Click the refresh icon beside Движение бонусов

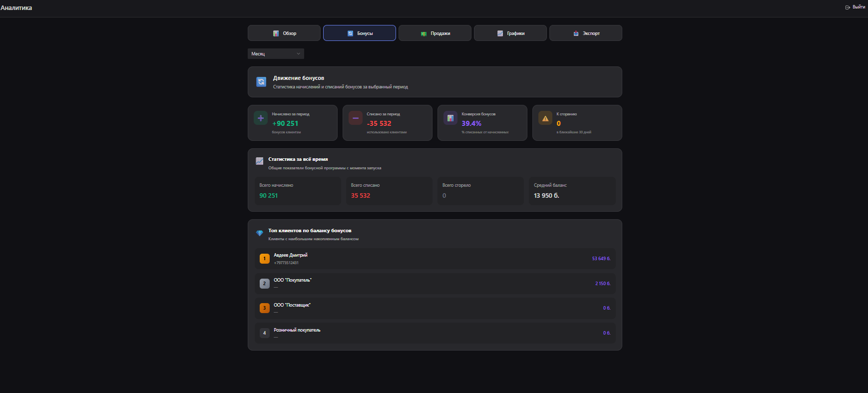pos(261,82)
